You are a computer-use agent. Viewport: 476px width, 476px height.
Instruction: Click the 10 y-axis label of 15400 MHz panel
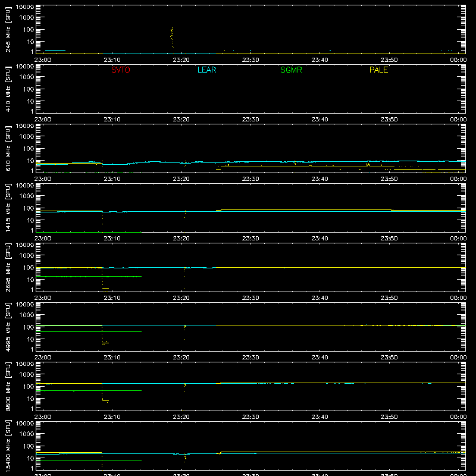tap(30, 458)
